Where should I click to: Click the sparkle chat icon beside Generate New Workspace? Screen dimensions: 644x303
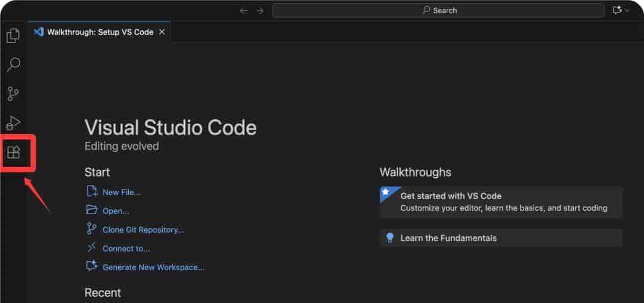[92, 266]
